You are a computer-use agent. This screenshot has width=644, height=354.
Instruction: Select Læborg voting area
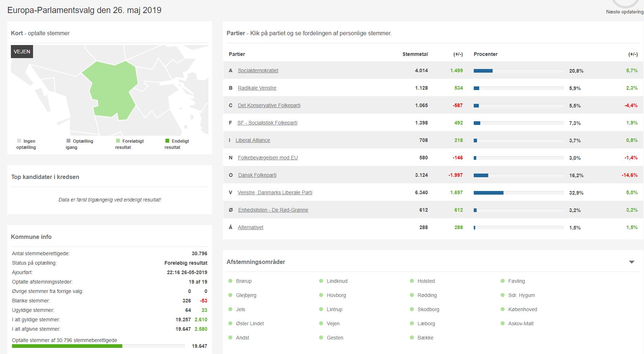tap(426, 324)
